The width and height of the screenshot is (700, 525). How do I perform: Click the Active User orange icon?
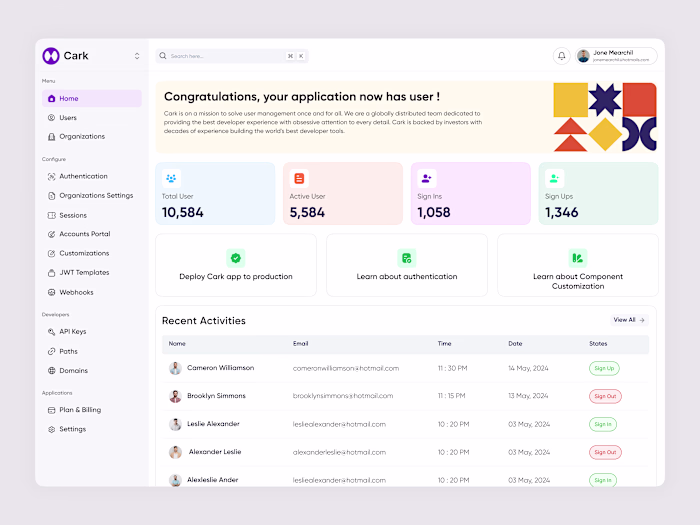[299, 179]
